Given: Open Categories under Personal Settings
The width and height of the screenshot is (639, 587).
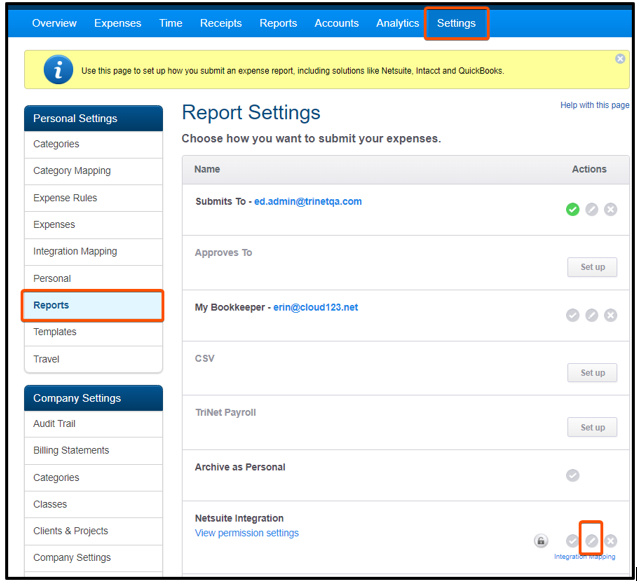Looking at the screenshot, I should (93, 144).
